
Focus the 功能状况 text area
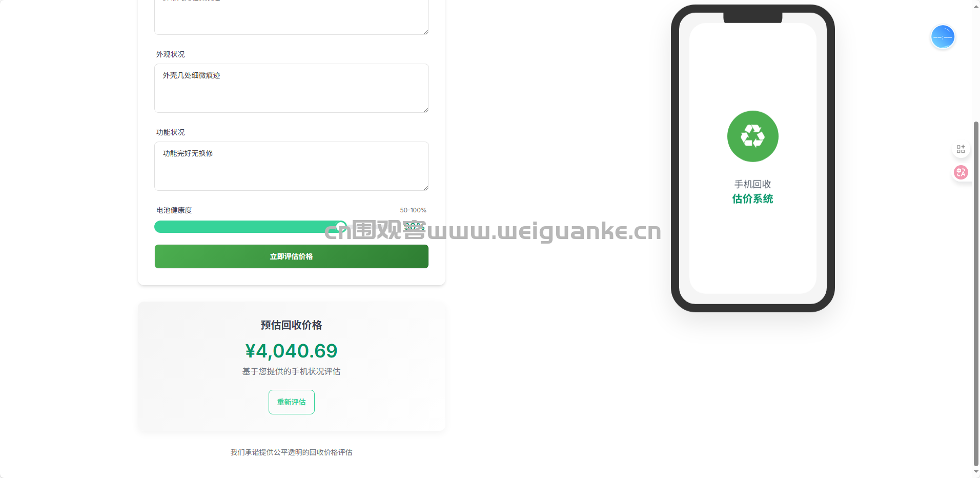[x=292, y=166]
